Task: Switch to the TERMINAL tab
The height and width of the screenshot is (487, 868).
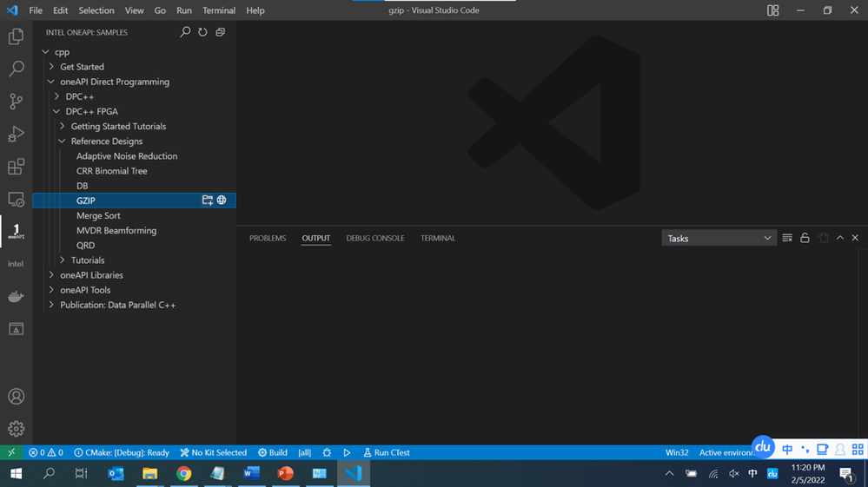Action: pos(438,238)
